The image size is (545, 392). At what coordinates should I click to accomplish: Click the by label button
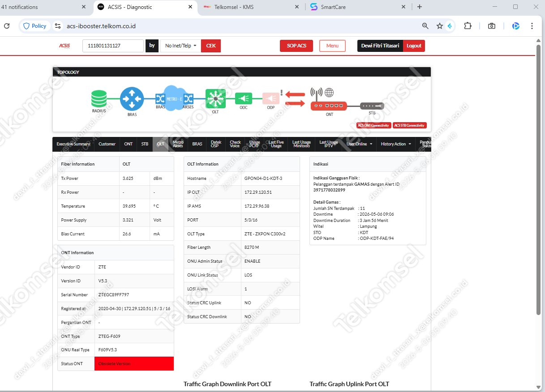(152, 46)
